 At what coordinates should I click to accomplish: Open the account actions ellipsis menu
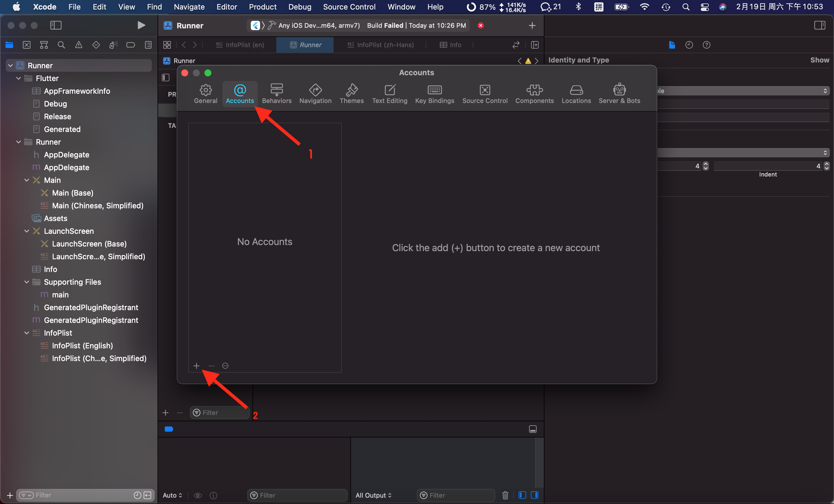[225, 366]
